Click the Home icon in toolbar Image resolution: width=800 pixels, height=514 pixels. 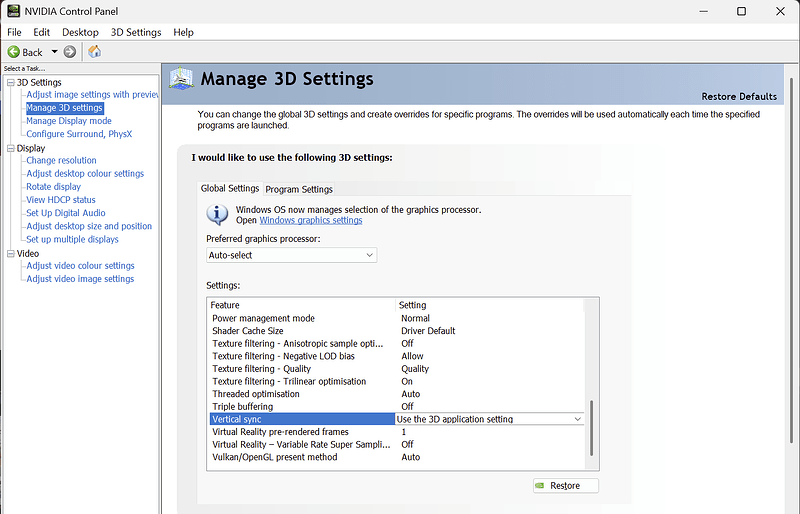point(94,52)
